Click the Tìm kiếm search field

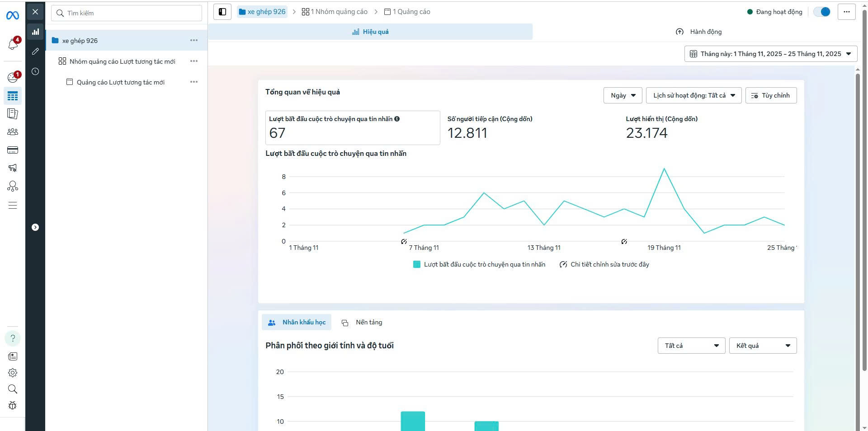click(127, 13)
